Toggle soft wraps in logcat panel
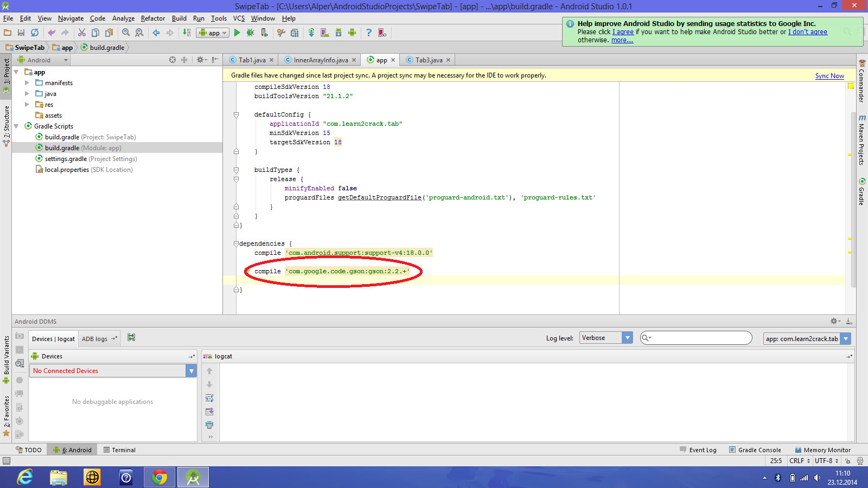 tap(209, 397)
